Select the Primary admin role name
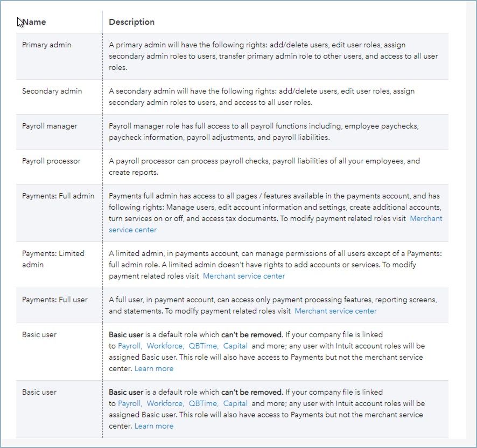Screen dimensions: 477x448 click(x=46, y=45)
